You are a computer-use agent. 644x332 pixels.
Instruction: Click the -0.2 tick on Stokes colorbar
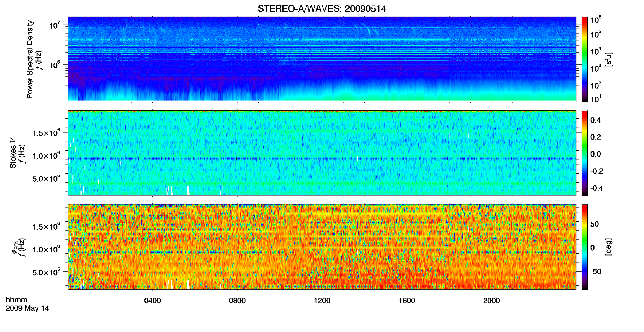(x=597, y=171)
